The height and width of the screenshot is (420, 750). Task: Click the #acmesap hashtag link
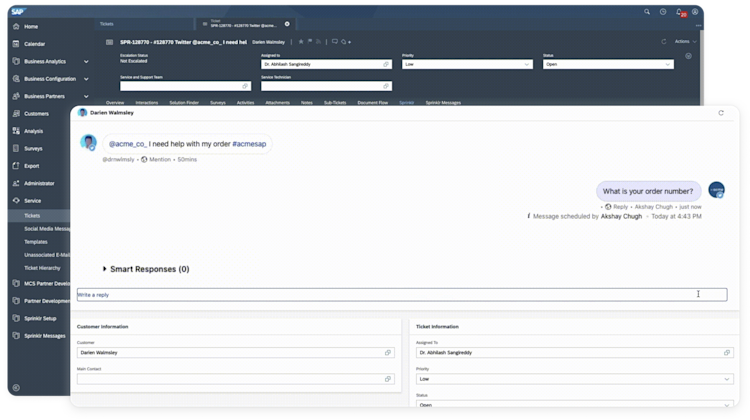[249, 144]
